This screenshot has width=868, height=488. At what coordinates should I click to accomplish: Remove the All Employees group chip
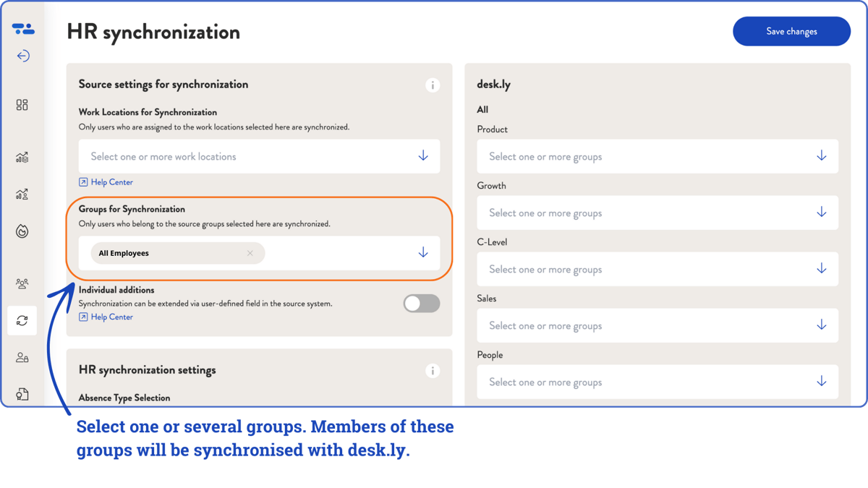click(250, 253)
